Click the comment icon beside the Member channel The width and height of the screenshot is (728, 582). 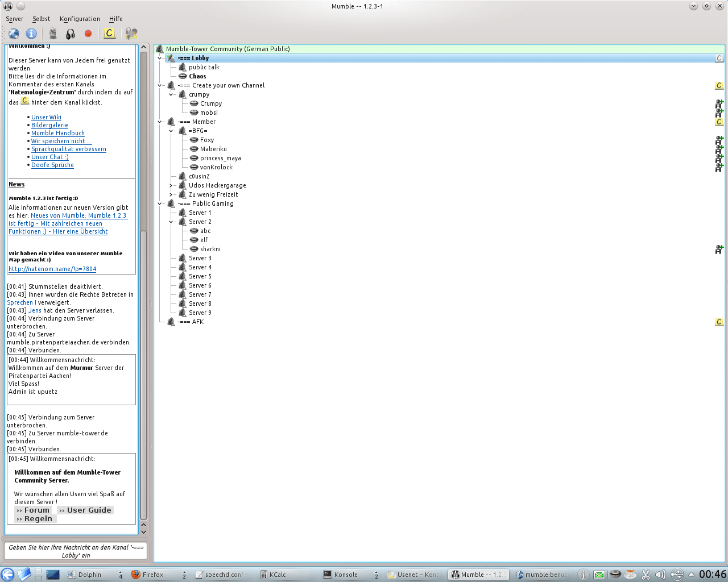[x=719, y=122]
